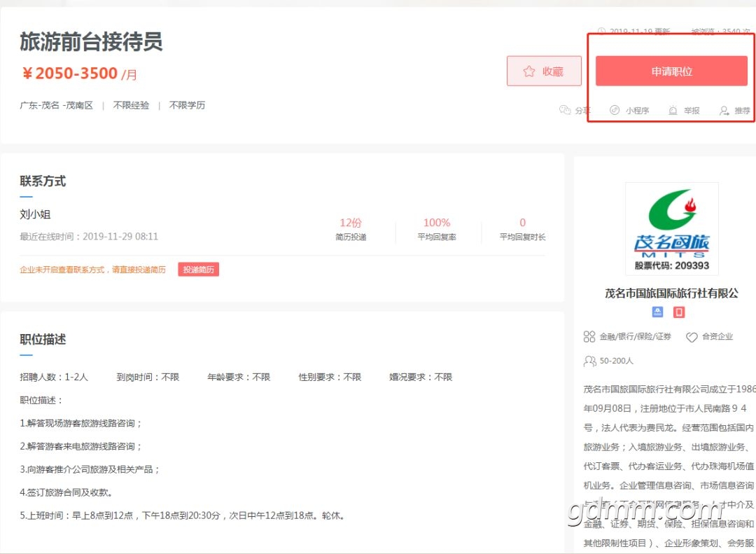756x554 pixels.
Task: Click the 职位描述 section heading
Action: coord(43,340)
